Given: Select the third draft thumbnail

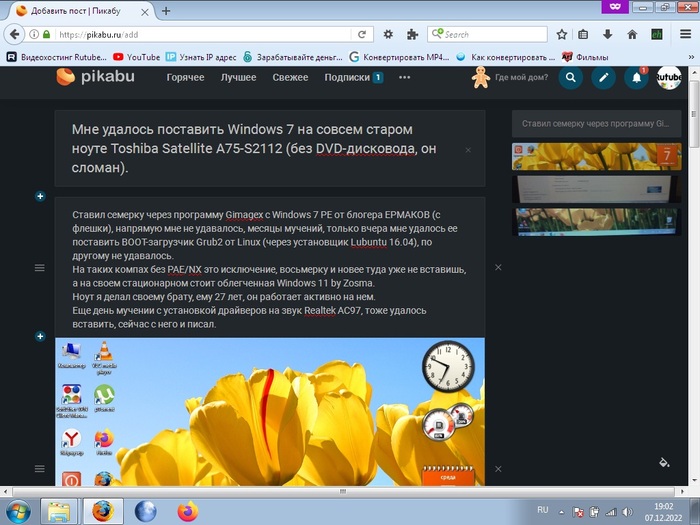Looking at the screenshot, I should [596, 221].
